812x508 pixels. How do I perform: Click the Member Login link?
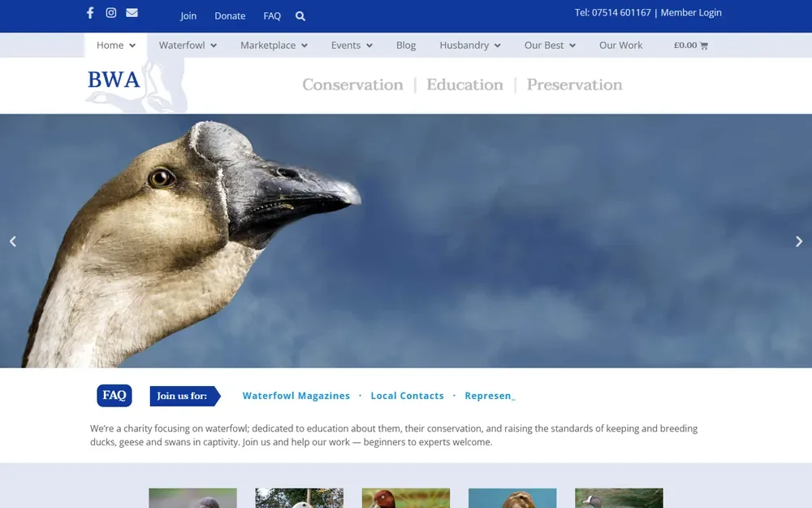691,12
